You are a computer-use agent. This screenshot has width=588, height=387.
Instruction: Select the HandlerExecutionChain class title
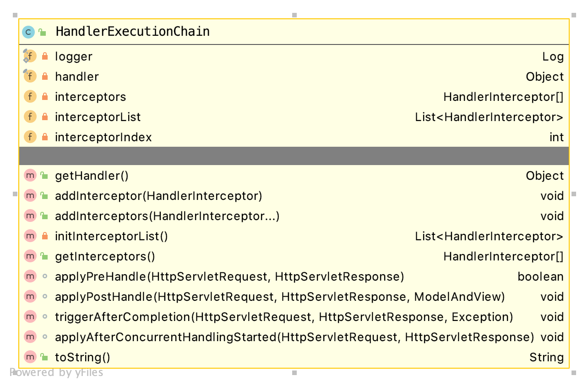click(x=132, y=32)
